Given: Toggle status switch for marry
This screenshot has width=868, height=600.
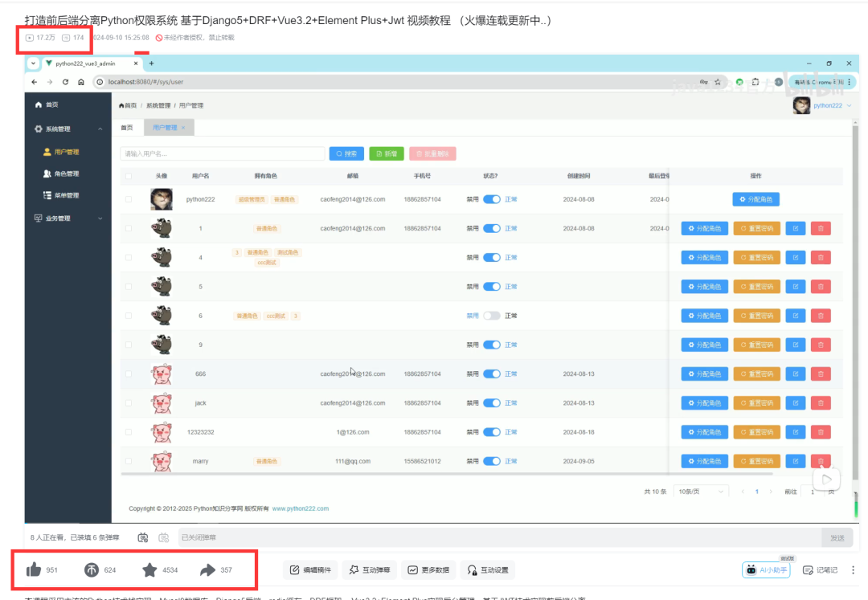Looking at the screenshot, I should click(492, 461).
